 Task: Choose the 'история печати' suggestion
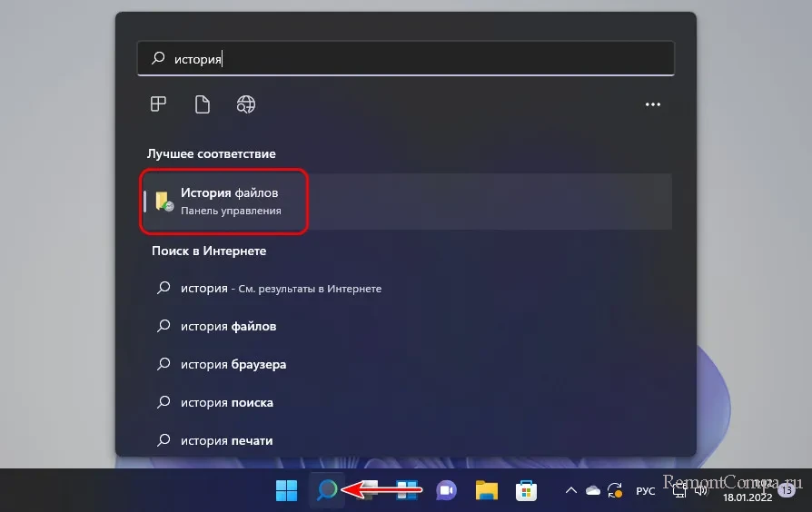226,440
